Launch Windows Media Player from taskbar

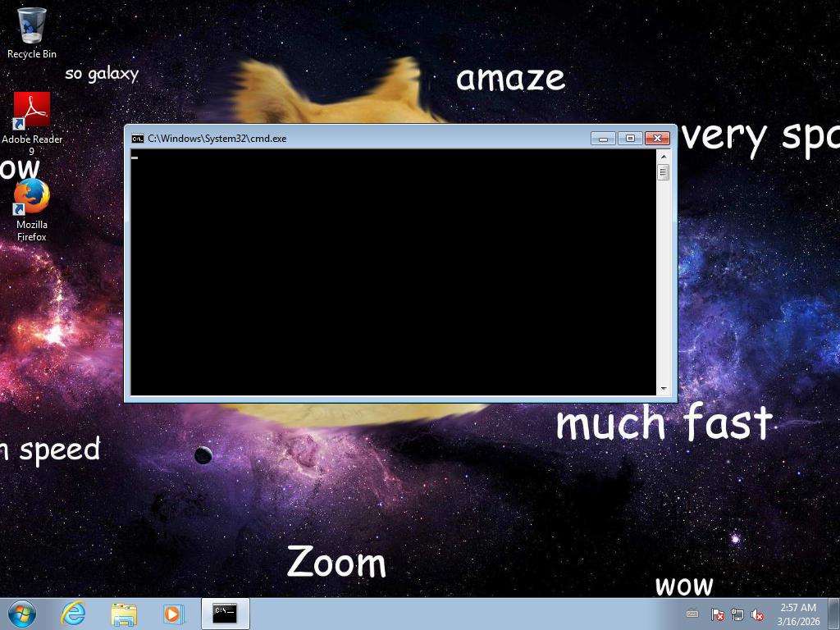point(173,613)
